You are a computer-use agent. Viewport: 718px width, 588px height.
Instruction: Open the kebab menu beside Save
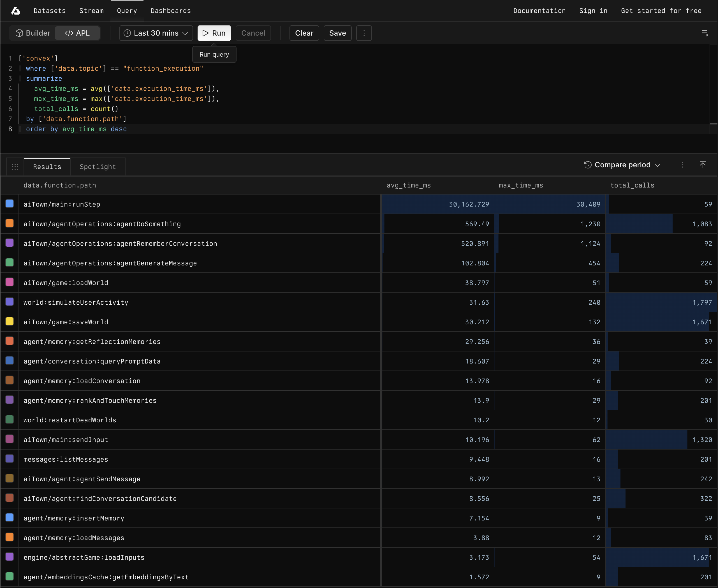(x=364, y=33)
